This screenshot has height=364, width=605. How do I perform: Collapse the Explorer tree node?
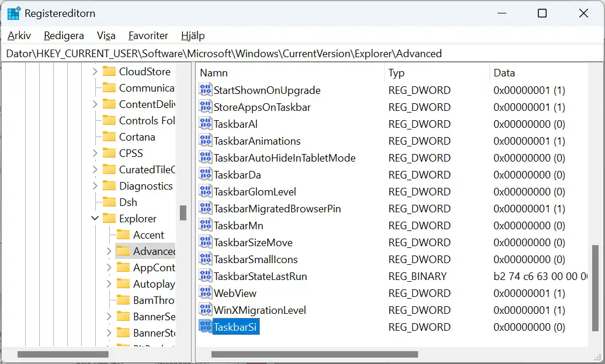tap(95, 218)
